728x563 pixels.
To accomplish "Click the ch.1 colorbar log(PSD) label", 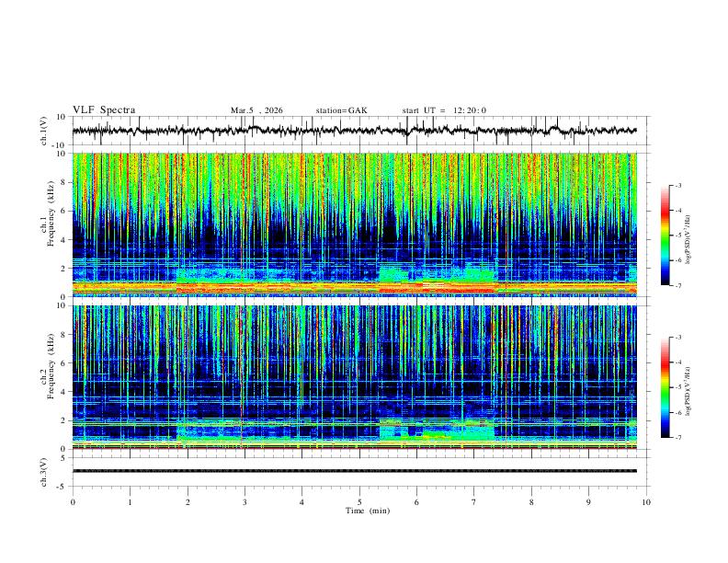I will click(688, 240).
